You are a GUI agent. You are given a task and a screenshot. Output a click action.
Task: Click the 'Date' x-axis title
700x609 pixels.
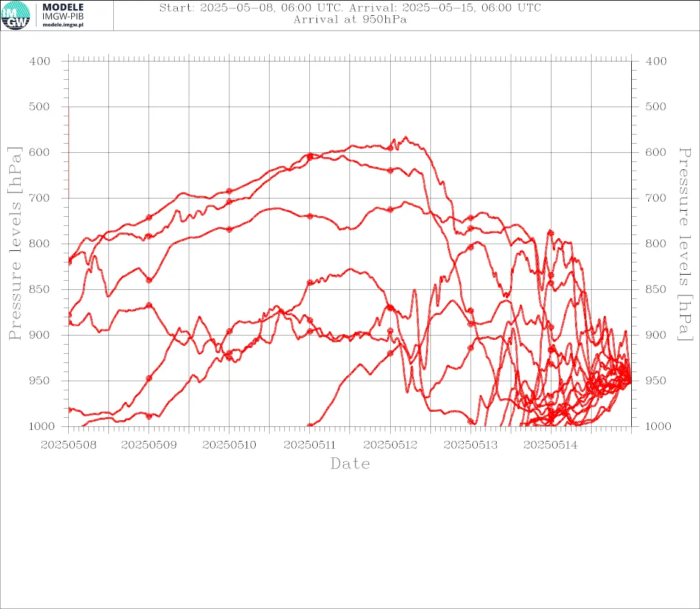coord(350,464)
